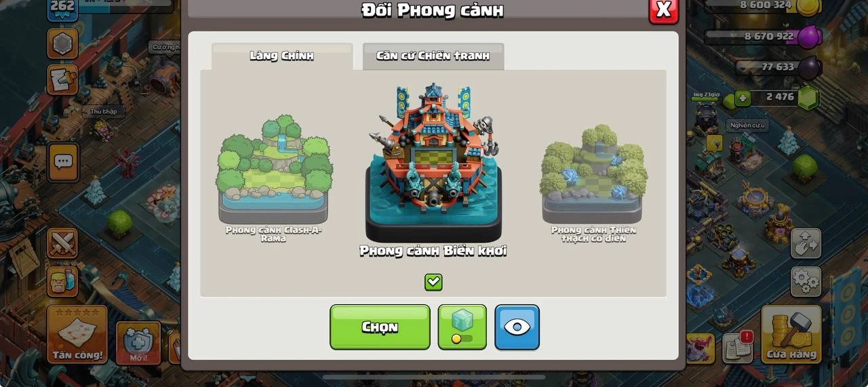Toggle the green checkmark under Biển khơi

pos(433,282)
